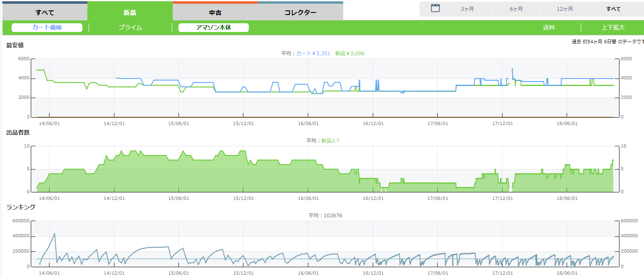Image resolution: width=644 pixels, height=278 pixels.
Task: Open the 中古 tab
Action: [215, 12]
